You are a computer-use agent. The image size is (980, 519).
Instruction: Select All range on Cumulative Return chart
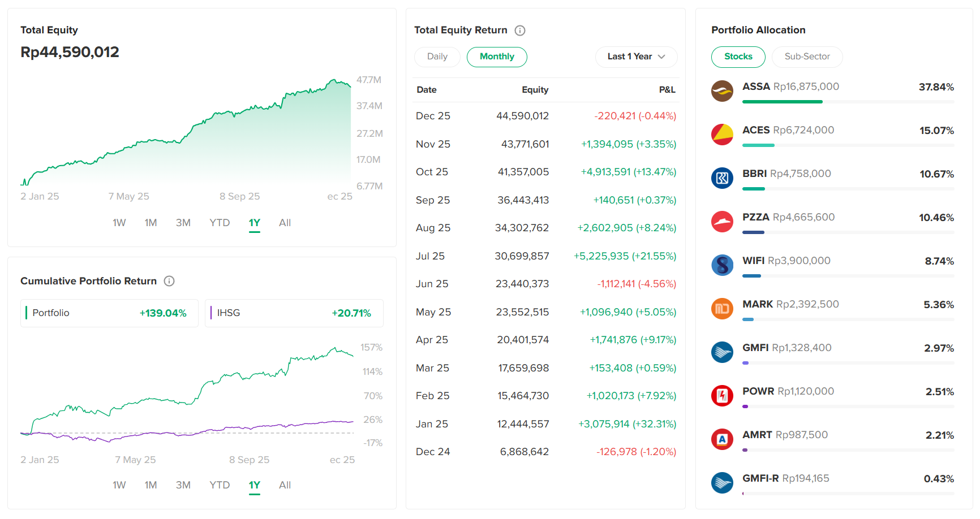(285, 485)
